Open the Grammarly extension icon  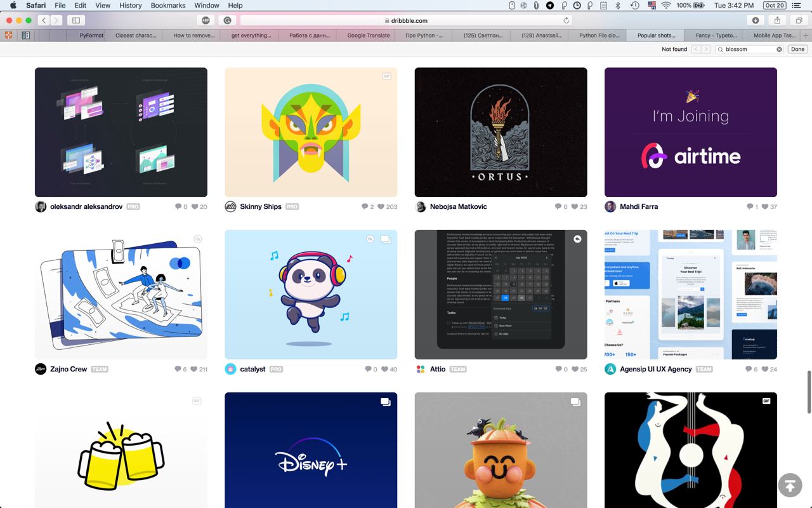(x=227, y=20)
